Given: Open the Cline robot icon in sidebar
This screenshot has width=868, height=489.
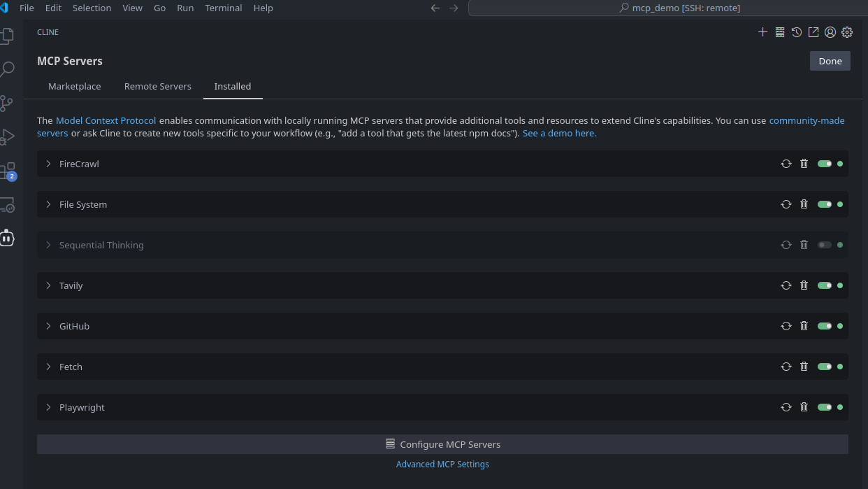Looking at the screenshot, I should coord(7,238).
